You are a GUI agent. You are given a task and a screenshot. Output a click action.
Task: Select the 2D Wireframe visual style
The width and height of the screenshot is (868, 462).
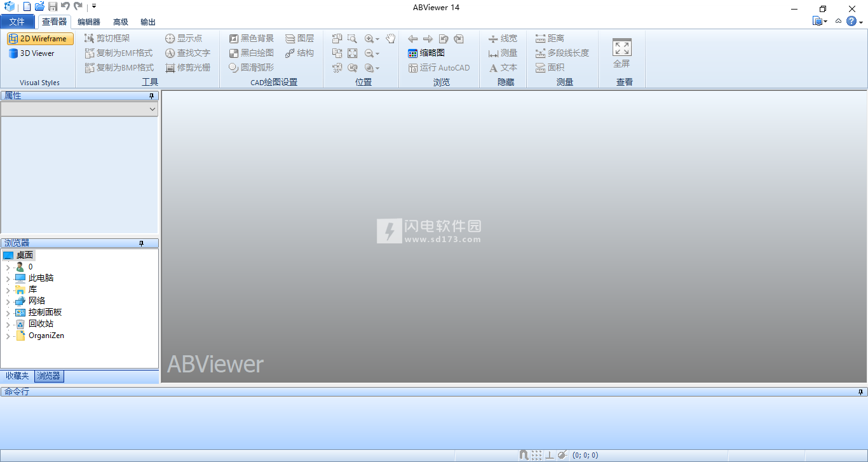[x=40, y=39]
